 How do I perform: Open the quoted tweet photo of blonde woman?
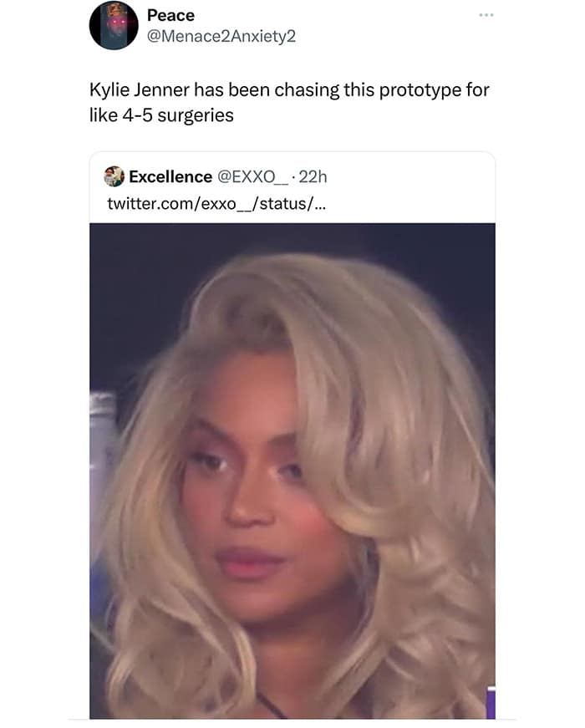(x=292, y=471)
